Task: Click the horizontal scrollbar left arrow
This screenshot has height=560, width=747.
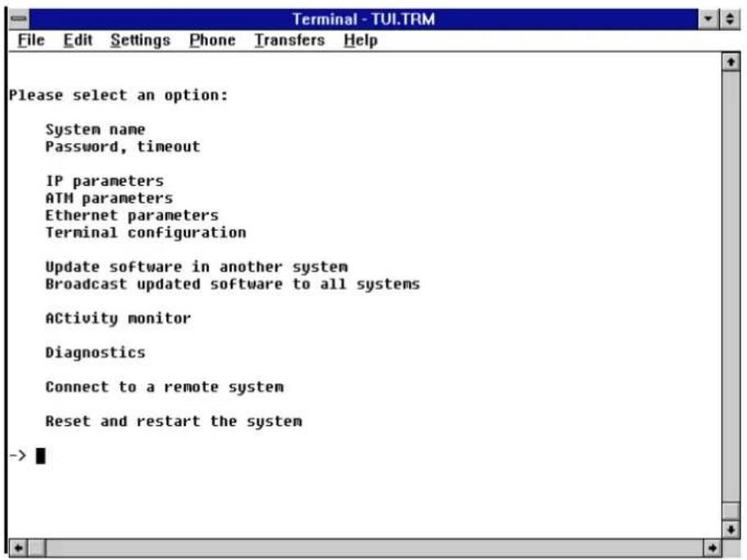Action: click(19, 548)
